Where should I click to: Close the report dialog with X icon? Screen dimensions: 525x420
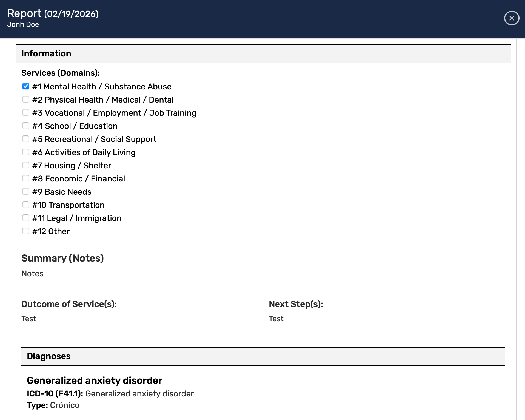[x=511, y=18]
